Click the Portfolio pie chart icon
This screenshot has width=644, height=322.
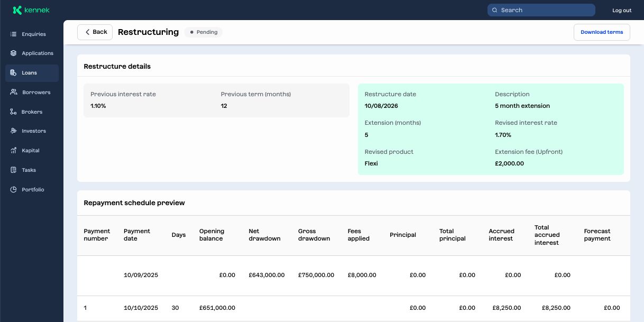[14, 190]
